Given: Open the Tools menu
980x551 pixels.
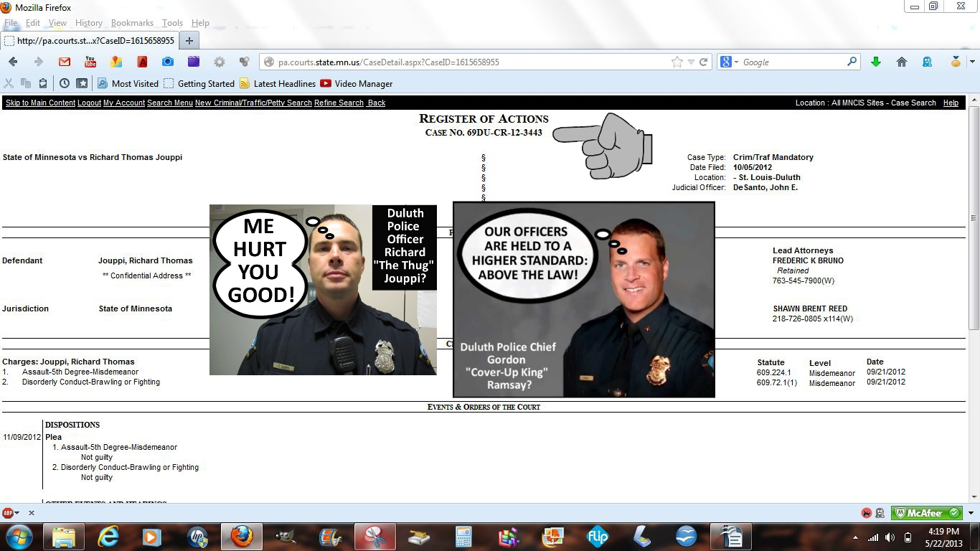Looking at the screenshot, I should 172,23.
